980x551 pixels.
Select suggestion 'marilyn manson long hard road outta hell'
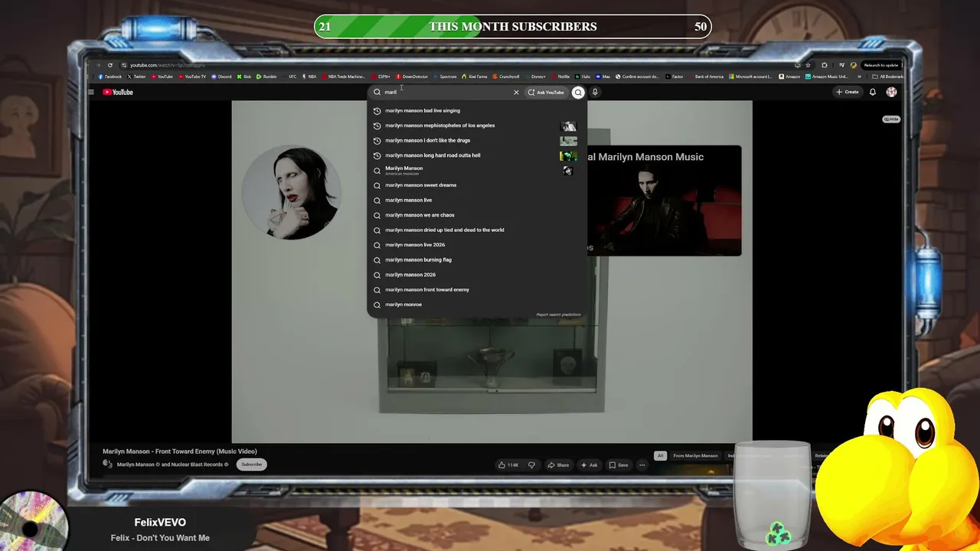point(476,155)
